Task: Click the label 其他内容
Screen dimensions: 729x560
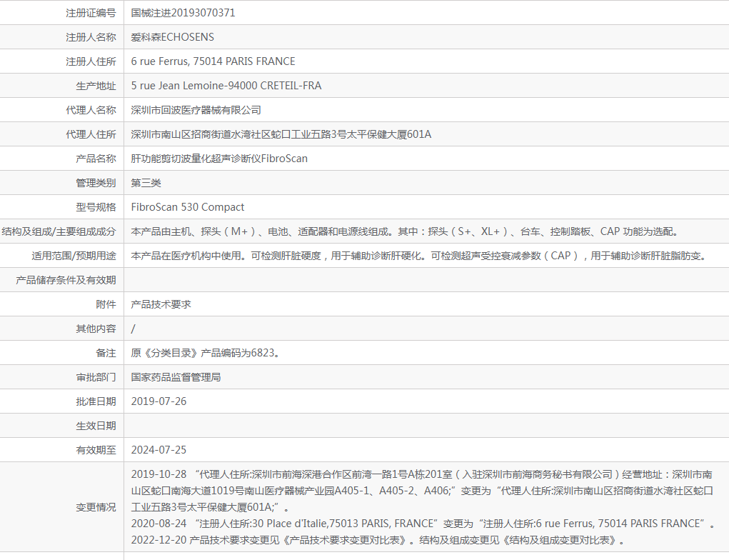Action: (x=96, y=329)
